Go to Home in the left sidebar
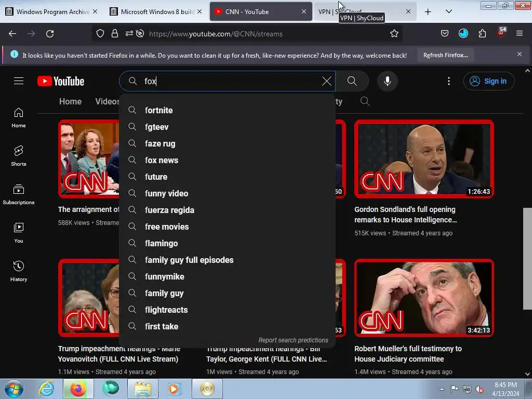 (19, 117)
